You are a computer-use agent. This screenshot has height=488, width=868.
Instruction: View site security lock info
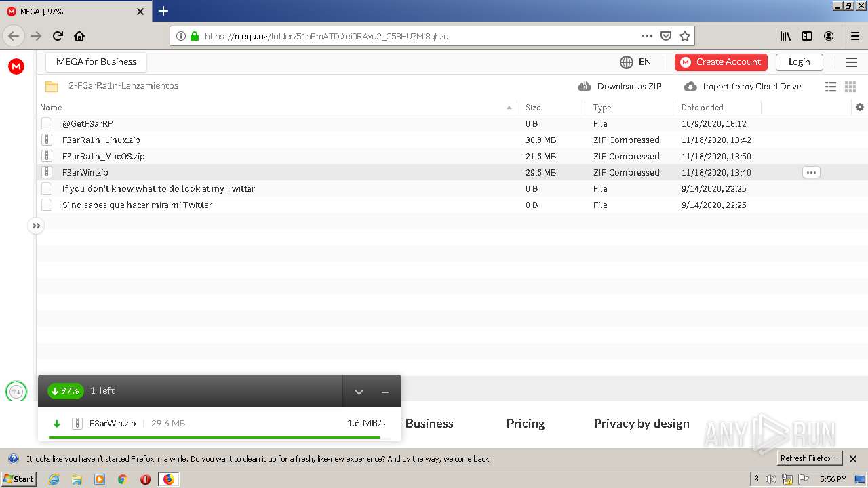(x=195, y=36)
